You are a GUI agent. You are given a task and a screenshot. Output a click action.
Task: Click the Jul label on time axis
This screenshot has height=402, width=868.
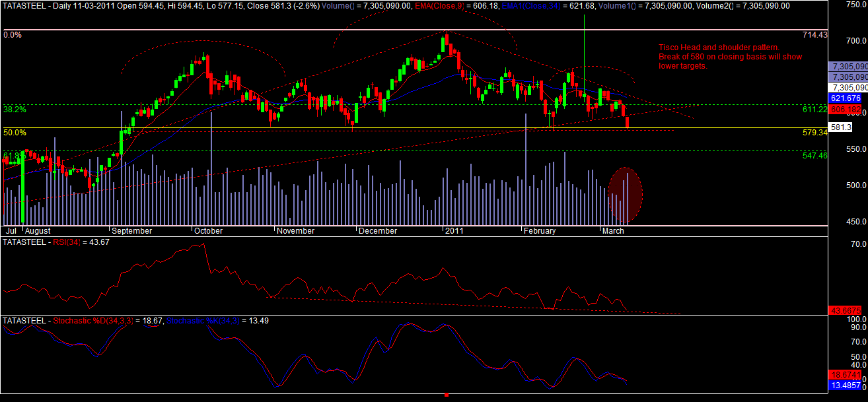11,231
